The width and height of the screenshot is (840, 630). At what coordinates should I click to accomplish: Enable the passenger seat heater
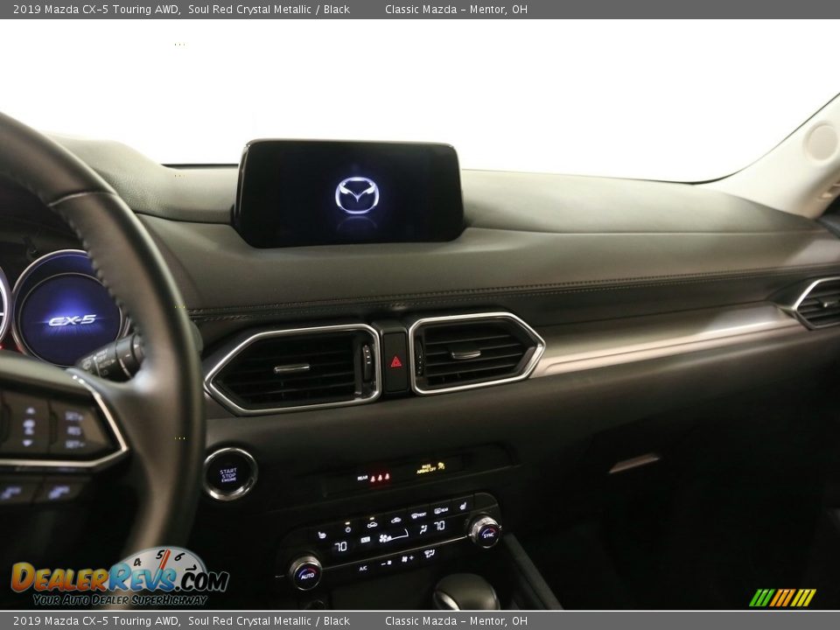(x=462, y=505)
